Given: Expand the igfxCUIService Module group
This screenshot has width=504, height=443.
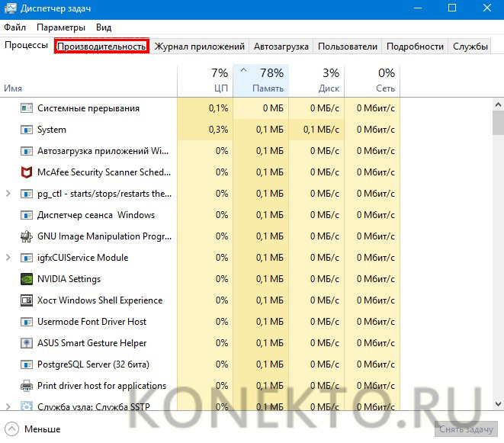Looking at the screenshot, I should coord(8,258).
